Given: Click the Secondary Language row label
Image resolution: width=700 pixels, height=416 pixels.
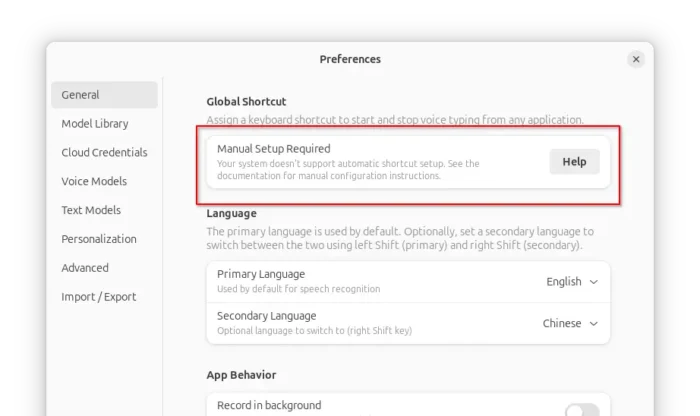Looking at the screenshot, I should (268, 316).
